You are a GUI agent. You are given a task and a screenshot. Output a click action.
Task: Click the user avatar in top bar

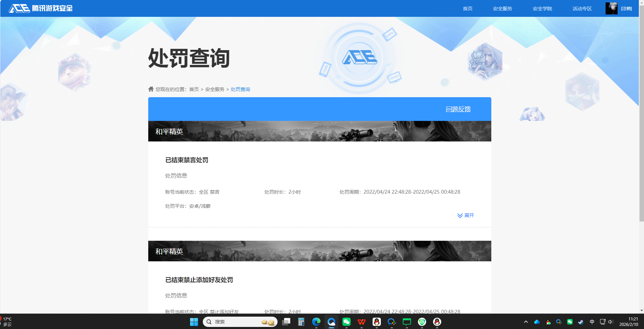pos(612,8)
